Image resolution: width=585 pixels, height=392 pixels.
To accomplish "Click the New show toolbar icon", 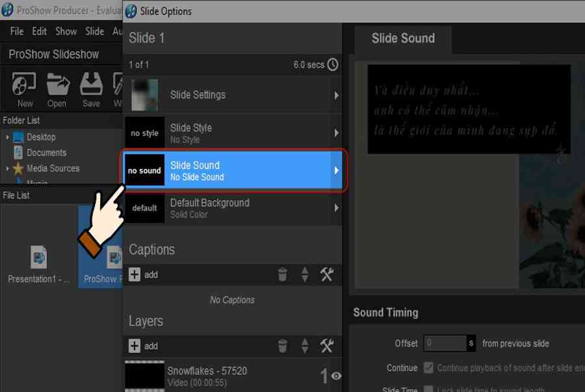I will (25, 85).
